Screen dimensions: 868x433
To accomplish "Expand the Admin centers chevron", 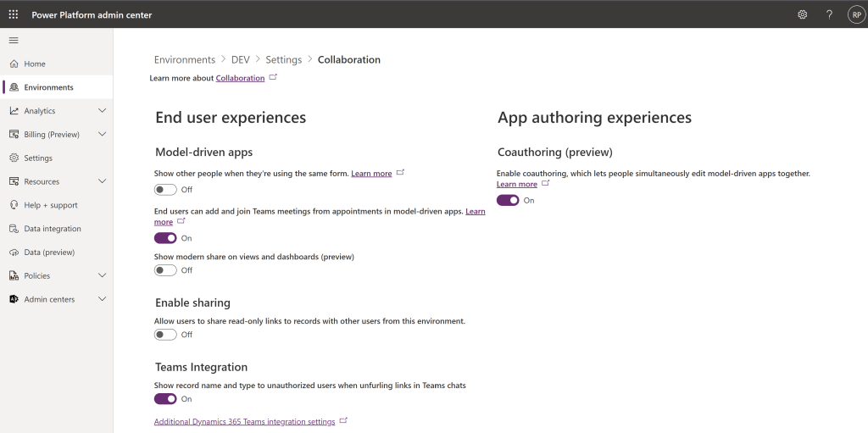I will [102, 299].
